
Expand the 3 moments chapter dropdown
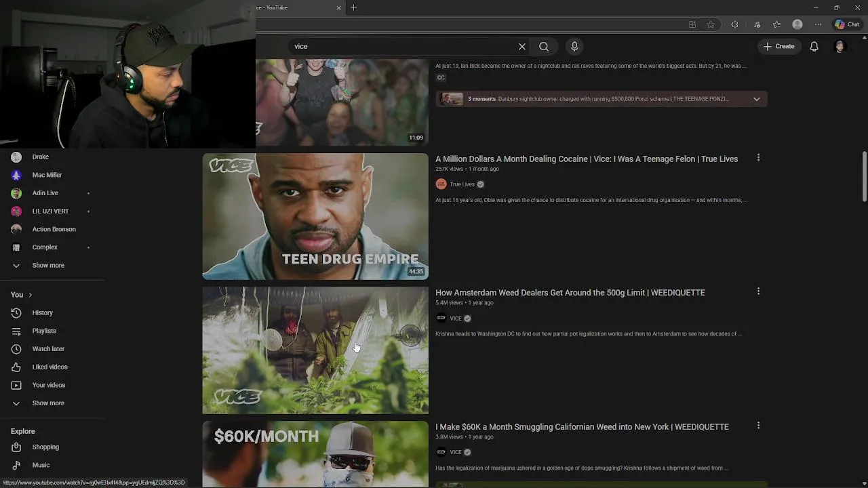(x=756, y=99)
